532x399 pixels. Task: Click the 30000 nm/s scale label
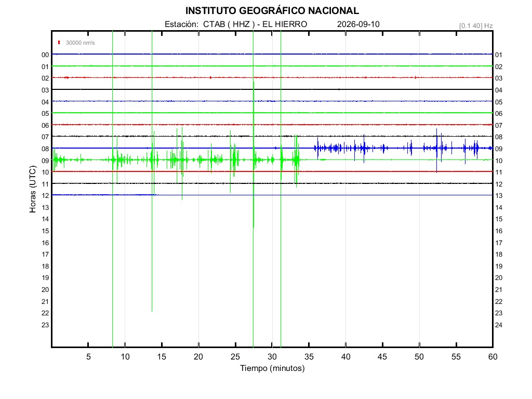click(81, 43)
